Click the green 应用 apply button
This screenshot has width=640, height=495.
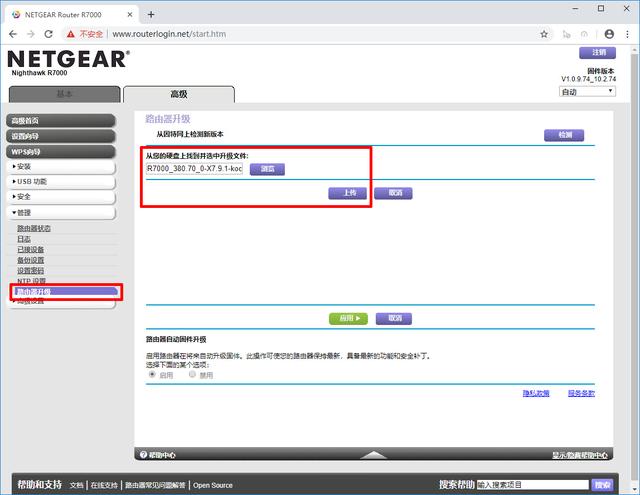coord(349,318)
